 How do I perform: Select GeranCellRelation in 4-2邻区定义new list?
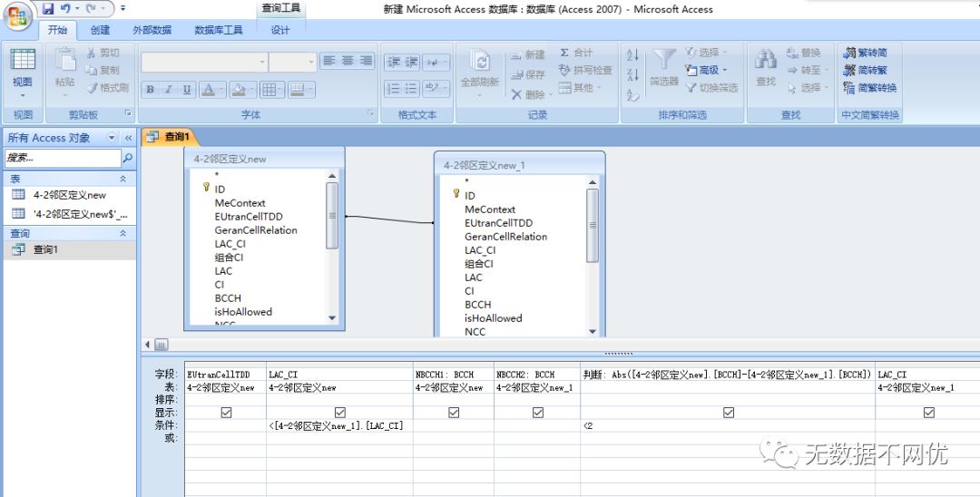pos(256,229)
